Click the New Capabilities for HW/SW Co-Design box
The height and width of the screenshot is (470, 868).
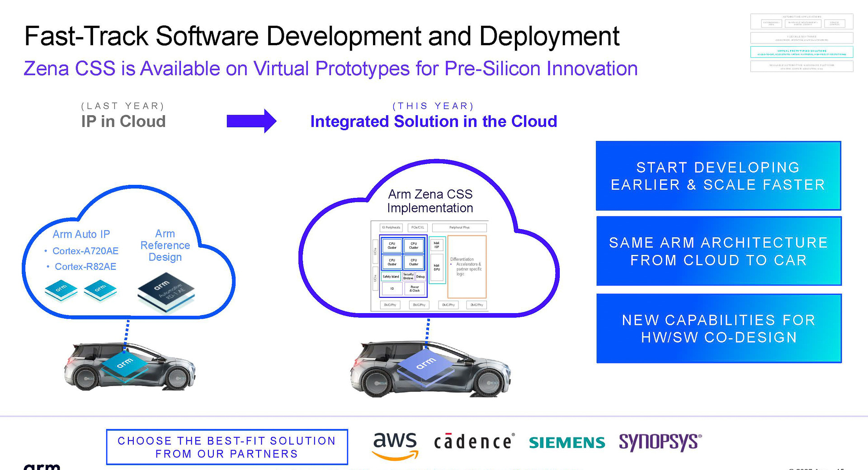[719, 329]
